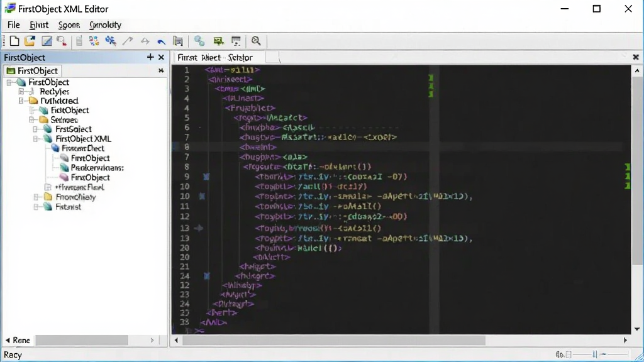
Task: Expand the second yellow folder node
Action: point(31,120)
